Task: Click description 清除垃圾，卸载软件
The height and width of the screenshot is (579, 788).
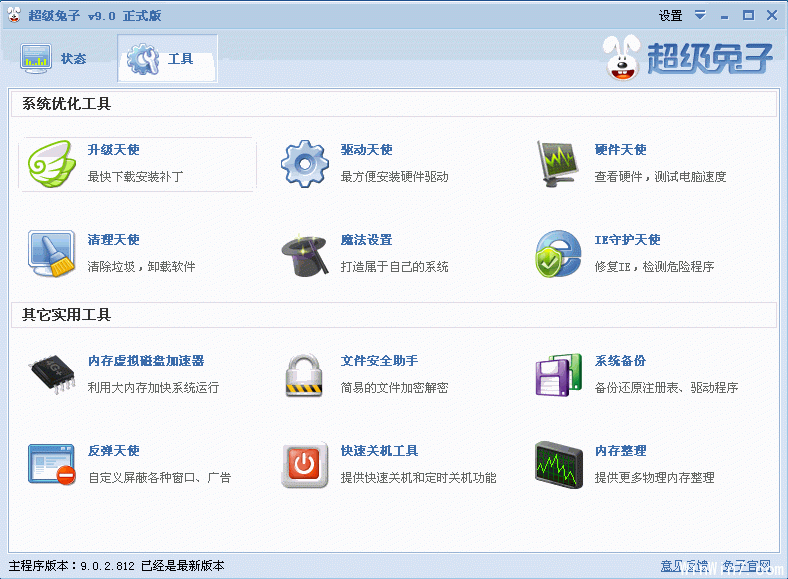Action: (x=142, y=266)
